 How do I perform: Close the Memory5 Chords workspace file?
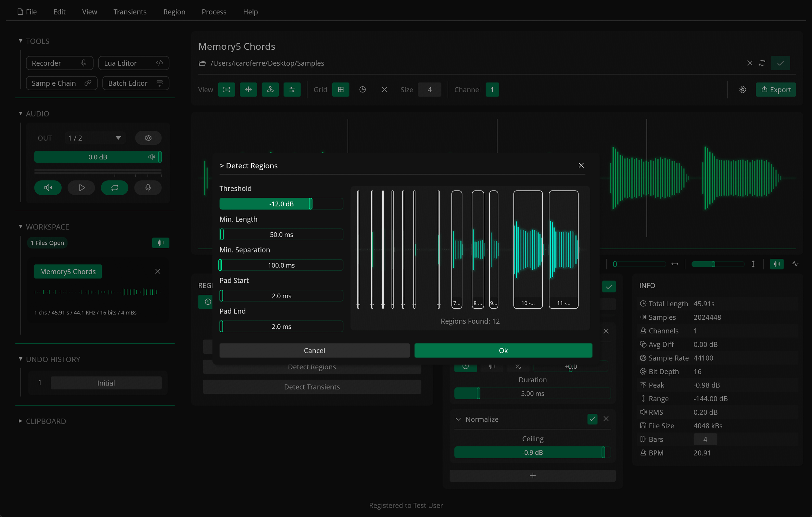tap(158, 271)
